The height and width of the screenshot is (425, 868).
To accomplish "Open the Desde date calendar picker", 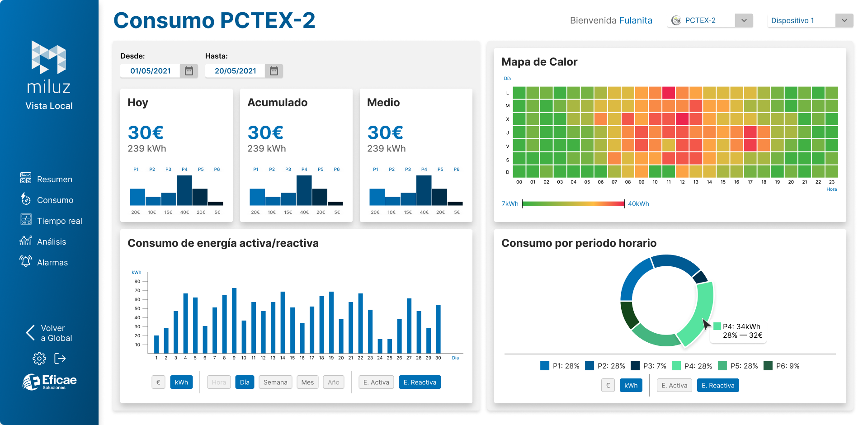I will point(189,71).
